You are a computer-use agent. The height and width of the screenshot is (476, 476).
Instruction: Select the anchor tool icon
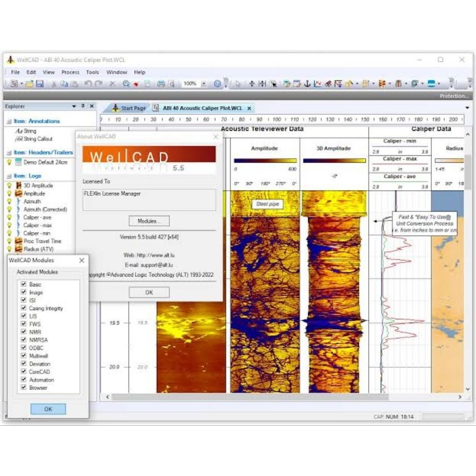tap(308, 83)
